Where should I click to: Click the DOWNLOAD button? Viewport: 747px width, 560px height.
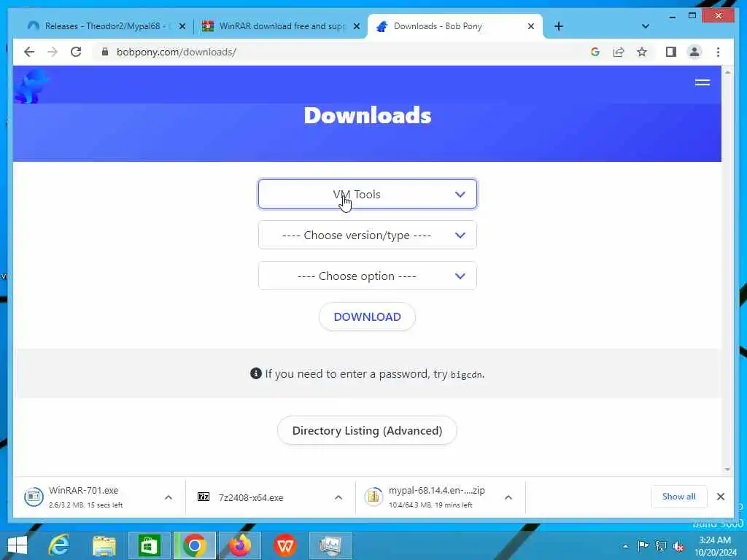(368, 316)
